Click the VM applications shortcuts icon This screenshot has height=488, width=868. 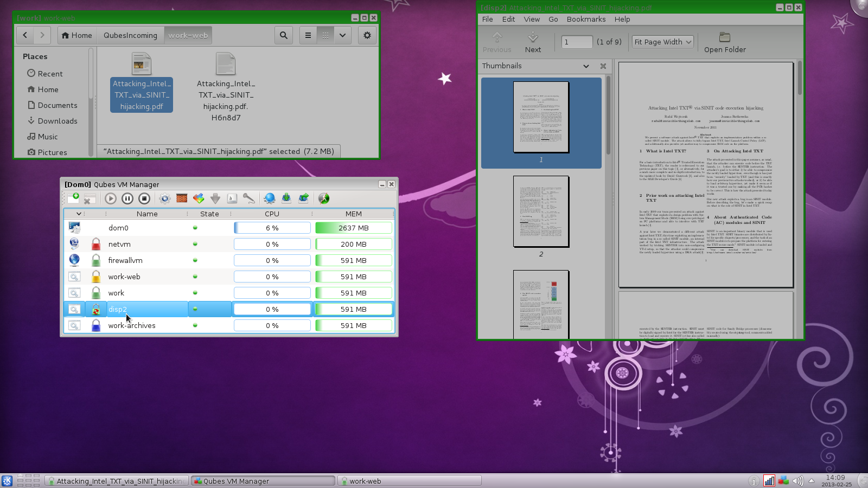pos(199,198)
